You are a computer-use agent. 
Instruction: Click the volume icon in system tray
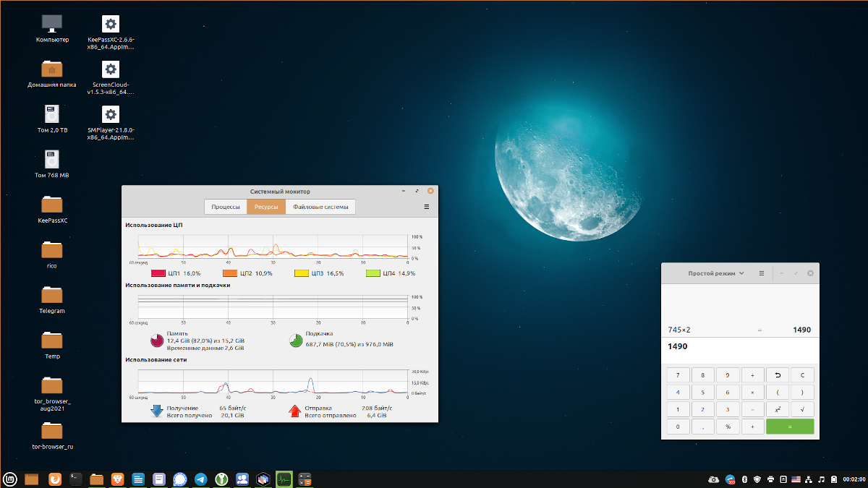pyautogui.click(x=821, y=479)
